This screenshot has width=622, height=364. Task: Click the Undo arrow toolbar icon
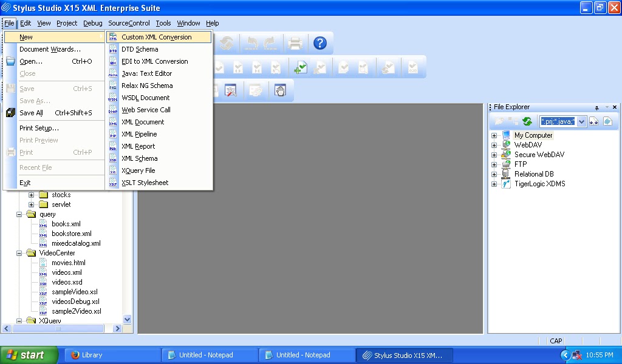[251, 43]
